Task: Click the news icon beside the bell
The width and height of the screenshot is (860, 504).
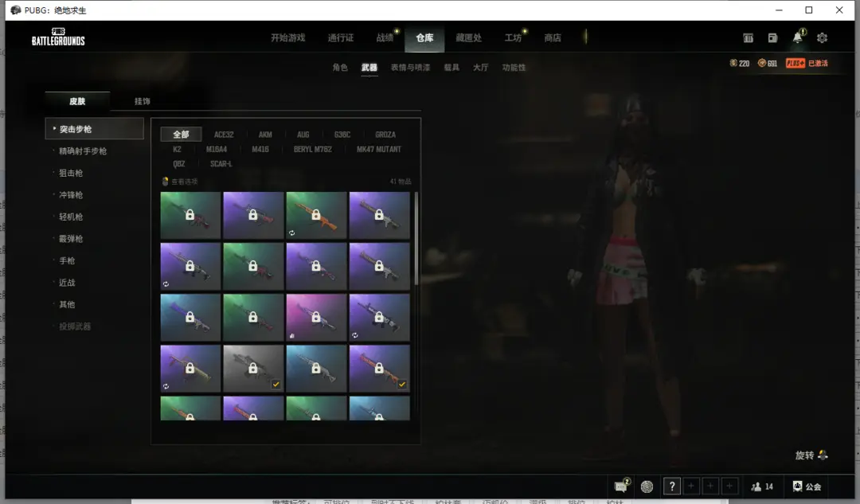Action: point(772,38)
